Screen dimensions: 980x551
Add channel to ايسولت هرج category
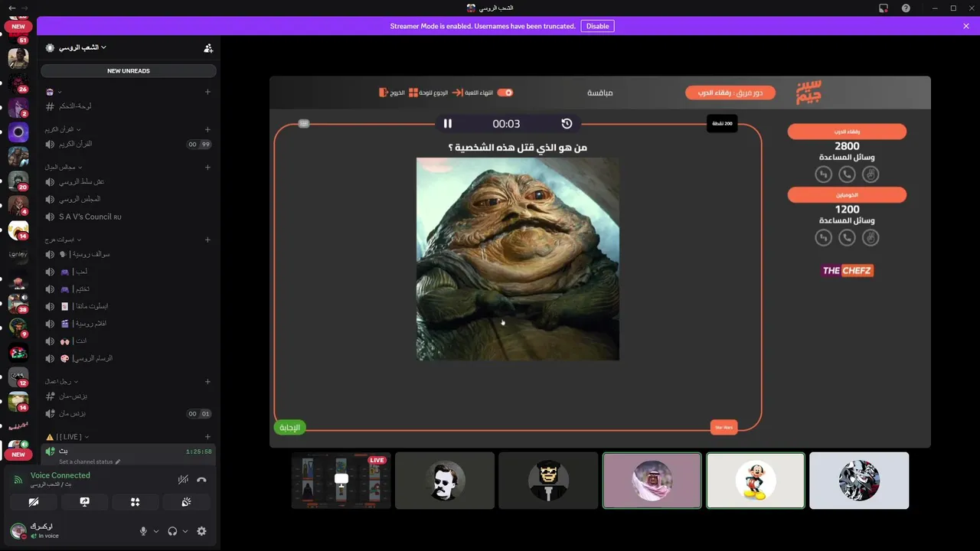(207, 240)
